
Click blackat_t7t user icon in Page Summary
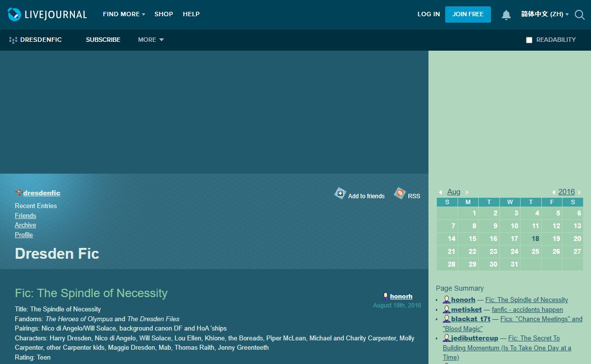coord(447,319)
